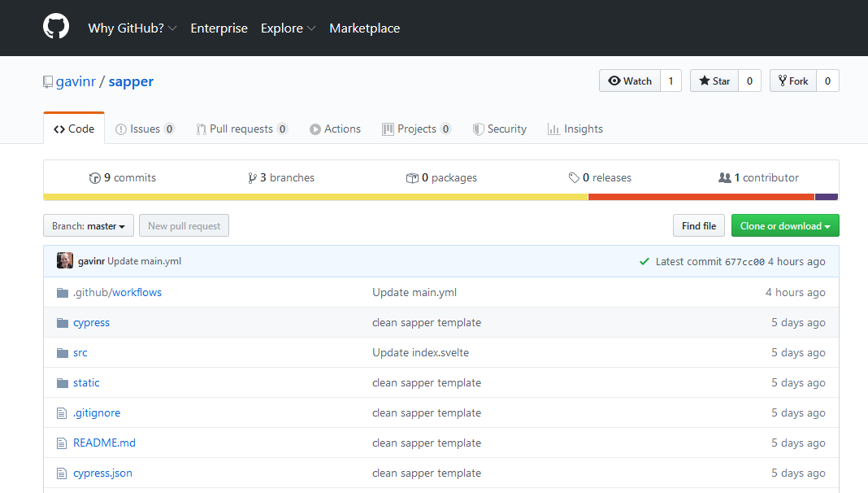Switch to the Pull requests tab
The image size is (868, 493).
coord(241,129)
